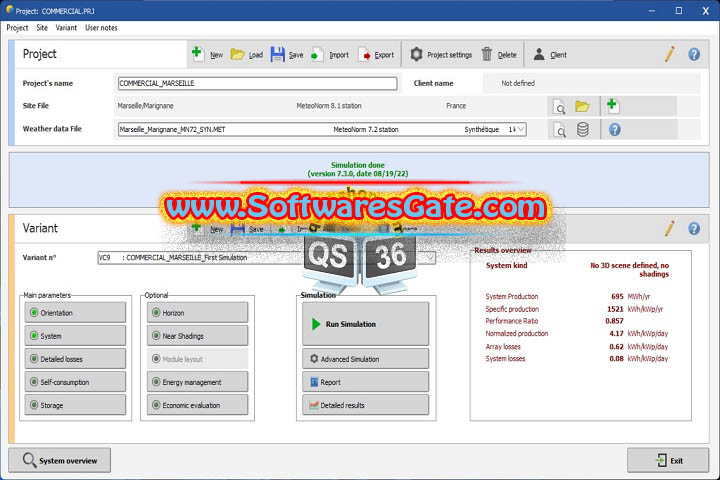The image size is (720, 480).
Task: Run the Simulation
Action: tap(366, 324)
